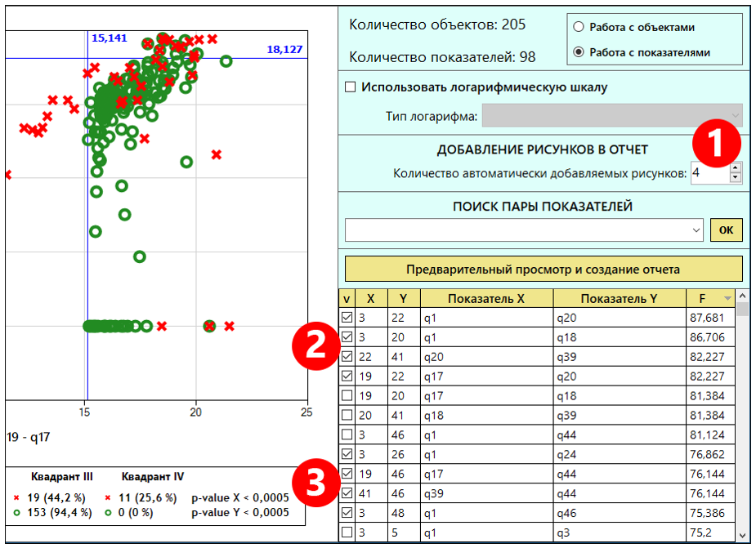Check the row with q17 and q18

(x=347, y=395)
